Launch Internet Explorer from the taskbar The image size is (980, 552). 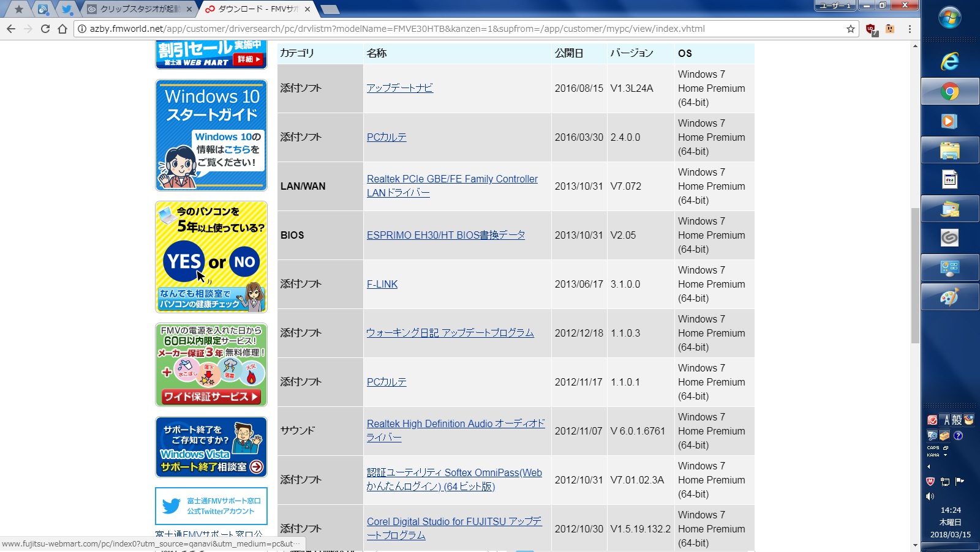pyautogui.click(x=950, y=61)
